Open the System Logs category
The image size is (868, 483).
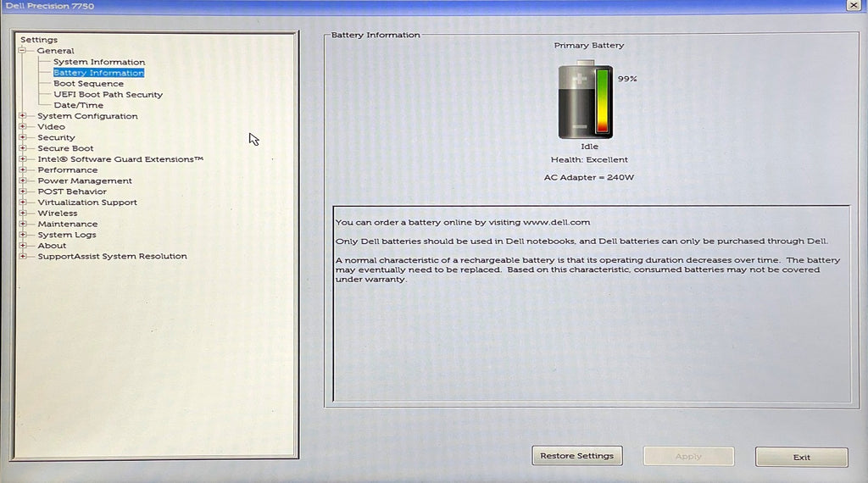[x=66, y=235]
